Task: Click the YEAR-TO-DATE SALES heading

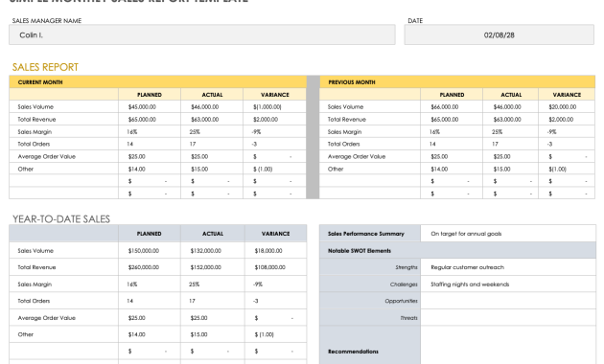Action: tap(61, 219)
